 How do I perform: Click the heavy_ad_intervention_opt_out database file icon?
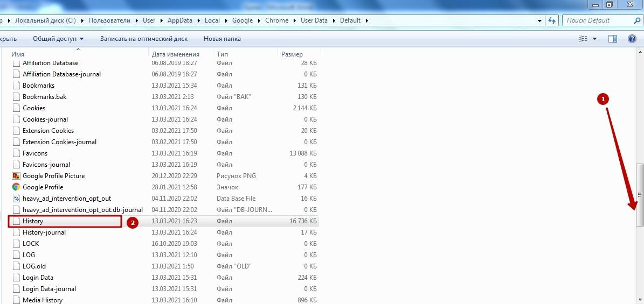[16, 199]
